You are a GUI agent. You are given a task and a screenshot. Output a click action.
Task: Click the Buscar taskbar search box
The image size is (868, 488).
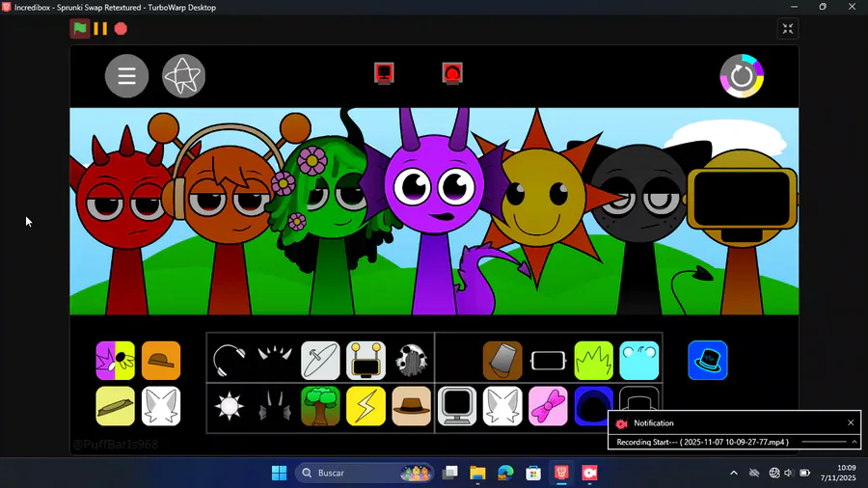pos(365,474)
